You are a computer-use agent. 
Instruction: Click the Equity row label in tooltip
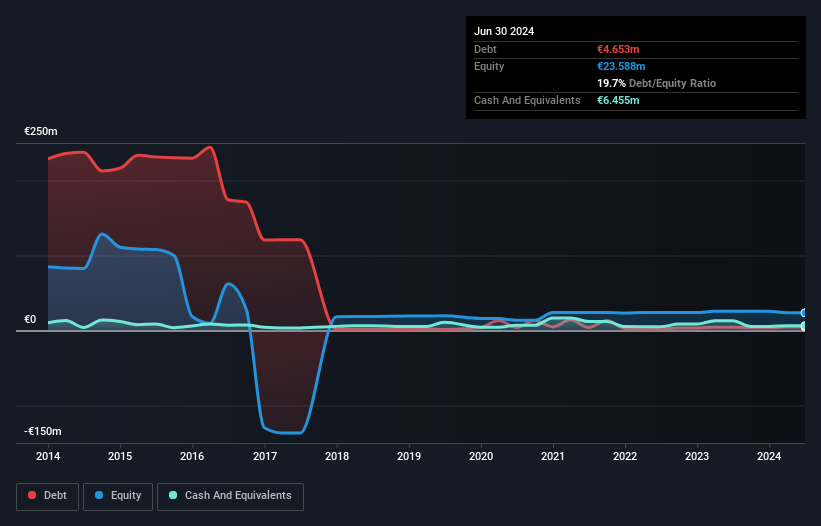(x=489, y=66)
